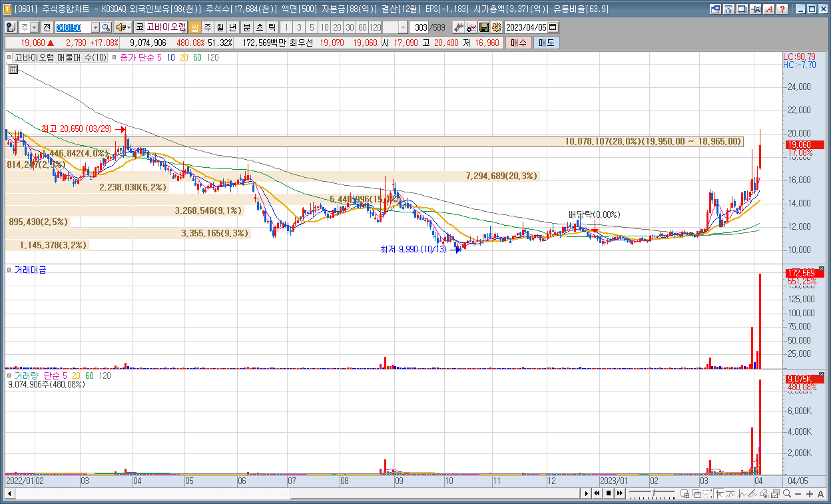The width and height of the screenshot is (831, 504).
Task: Click the 전 button beside market dropdown
Action: click(47, 27)
